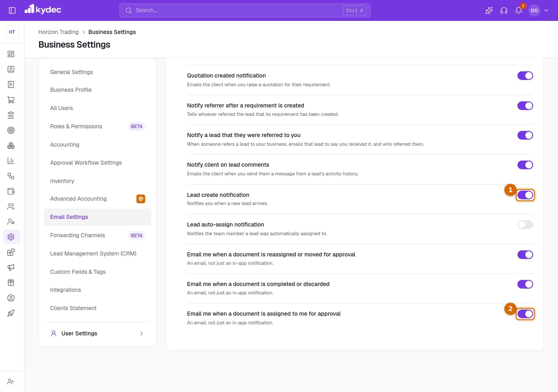Open the notifications bell
The height and width of the screenshot is (392, 558).
[518, 10]
